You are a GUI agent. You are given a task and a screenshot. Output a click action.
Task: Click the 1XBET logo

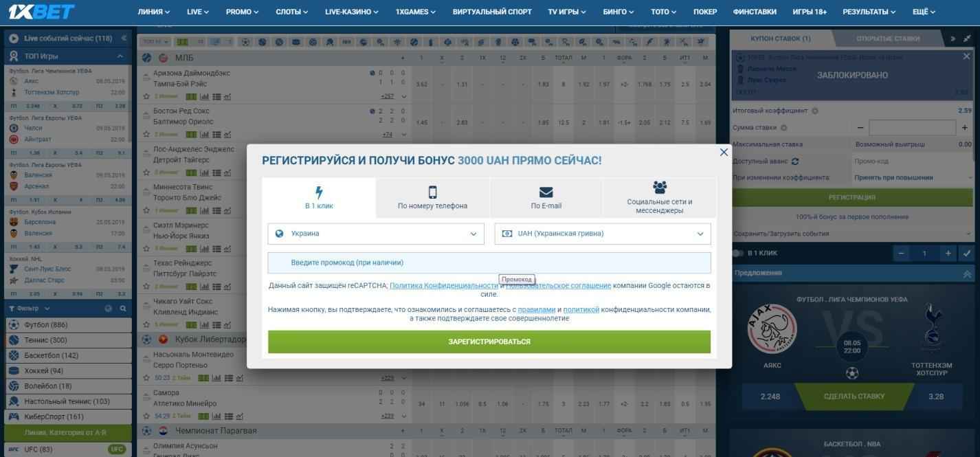point(42,12)
